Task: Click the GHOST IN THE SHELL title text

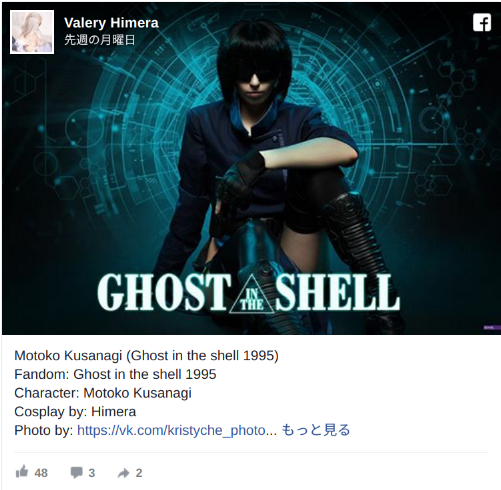Action: tap(249, 292)
